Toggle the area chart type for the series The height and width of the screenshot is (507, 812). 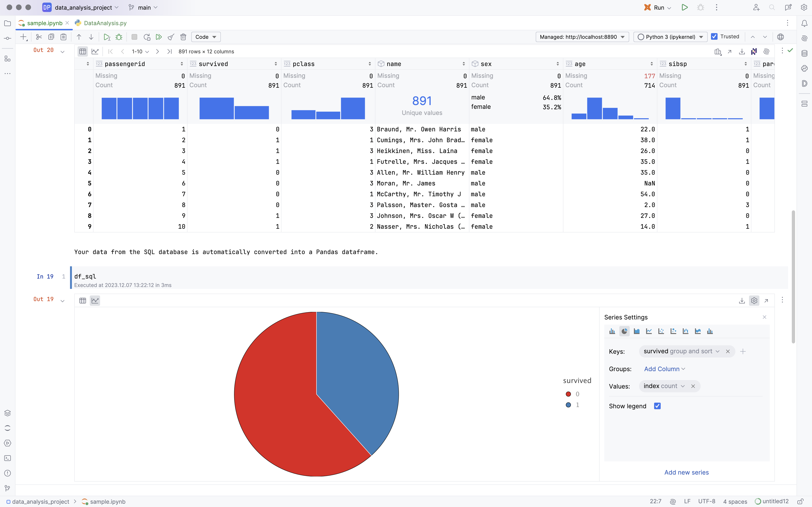coord(636,331)
